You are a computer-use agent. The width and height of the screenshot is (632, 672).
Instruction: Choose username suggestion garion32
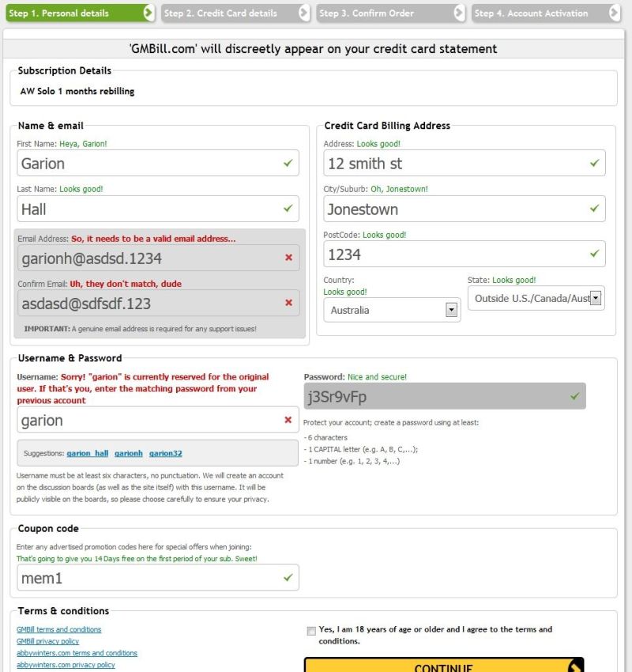point(166,454)
